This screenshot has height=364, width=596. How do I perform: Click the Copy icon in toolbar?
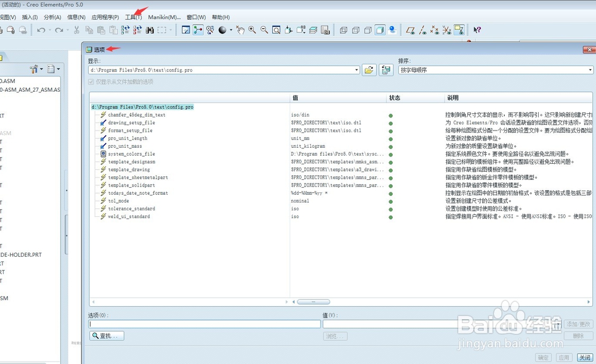click(x=89, y=30)
